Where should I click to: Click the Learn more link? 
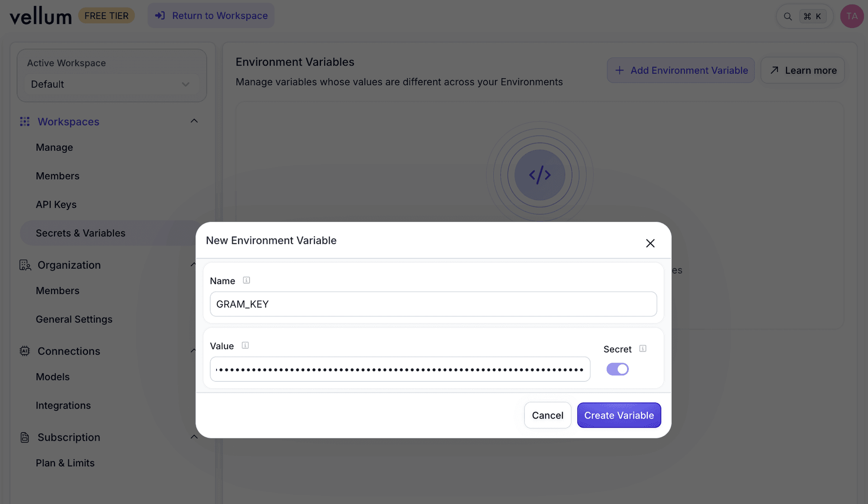point(802,70)
